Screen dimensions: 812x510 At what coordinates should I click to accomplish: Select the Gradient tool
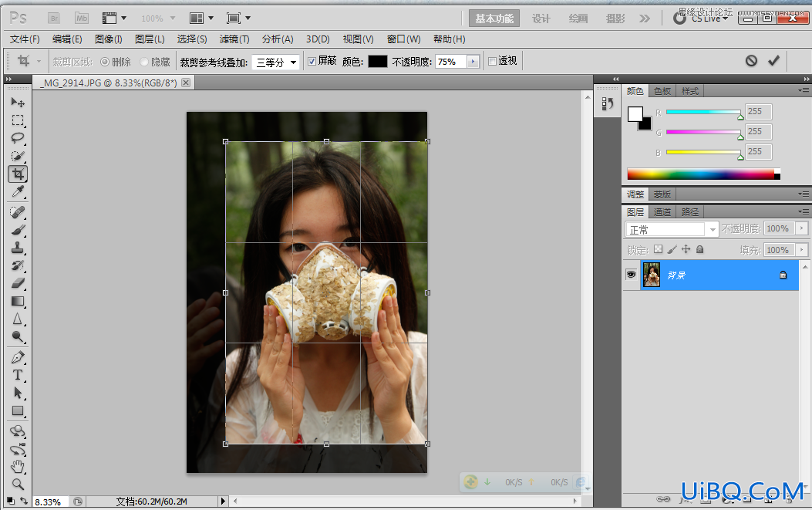(x=18, y=301)
